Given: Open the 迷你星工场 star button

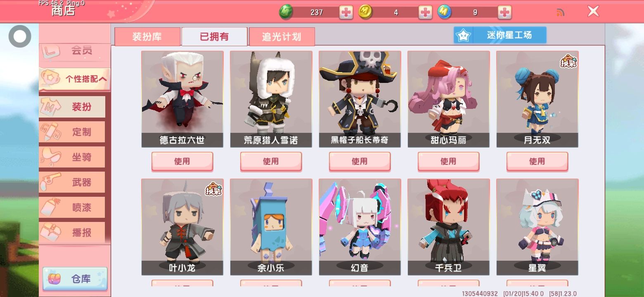Looking at the screenshot, I should tap(500, 35).
